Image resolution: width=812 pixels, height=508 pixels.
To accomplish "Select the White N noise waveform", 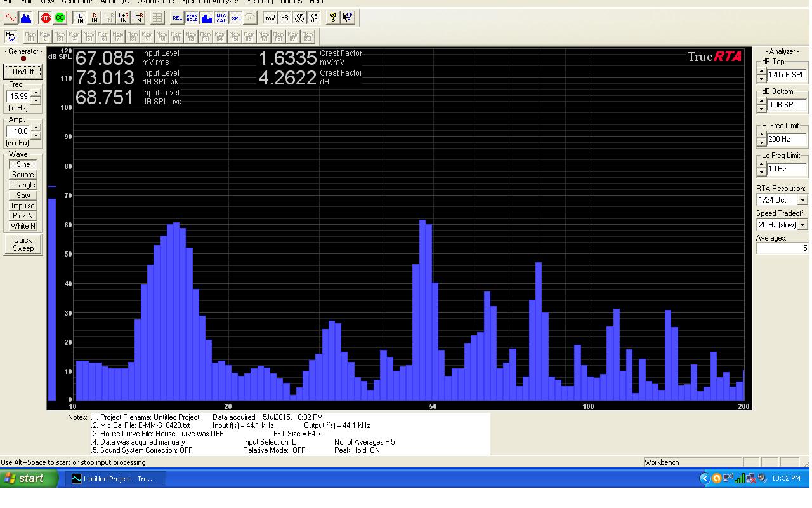I will (x=23, y=226).
